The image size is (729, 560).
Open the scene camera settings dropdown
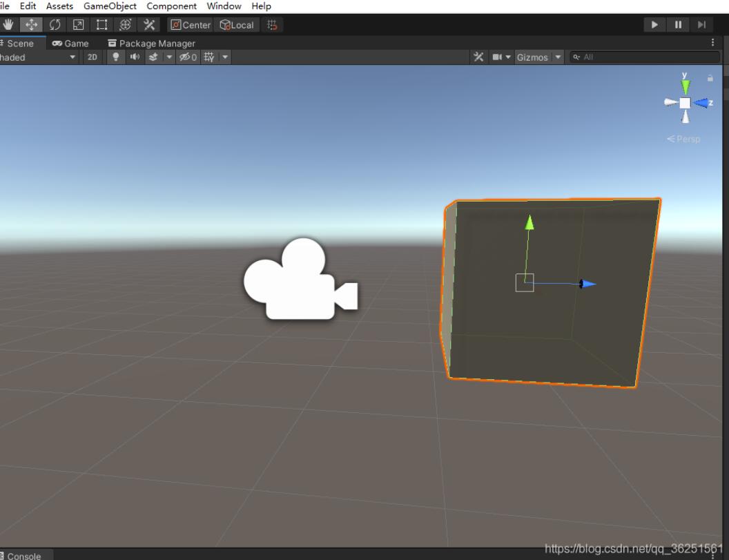(x=502, y=57)
